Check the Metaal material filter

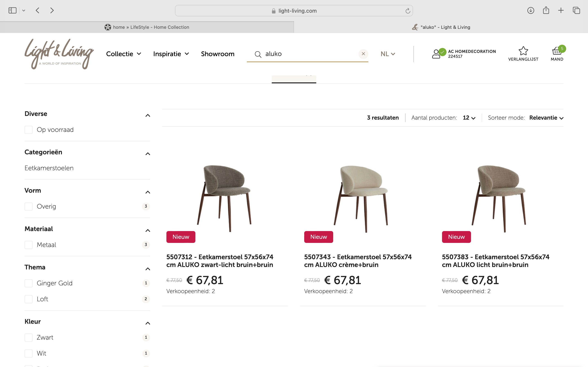pos(29,245)
